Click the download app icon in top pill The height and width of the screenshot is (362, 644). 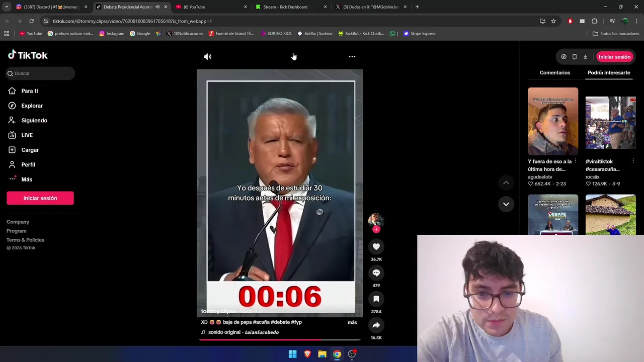click(x=585, y=57)
